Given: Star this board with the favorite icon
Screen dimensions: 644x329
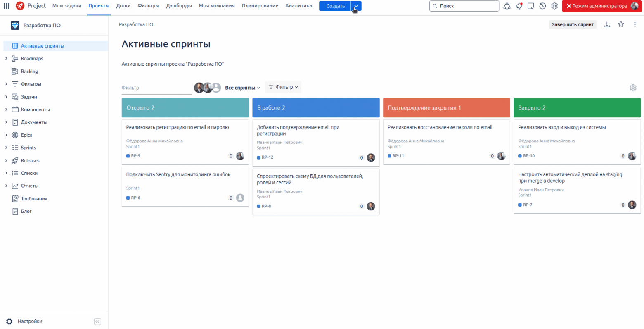Looking at the screenshot, I should [x=621, y=24].
